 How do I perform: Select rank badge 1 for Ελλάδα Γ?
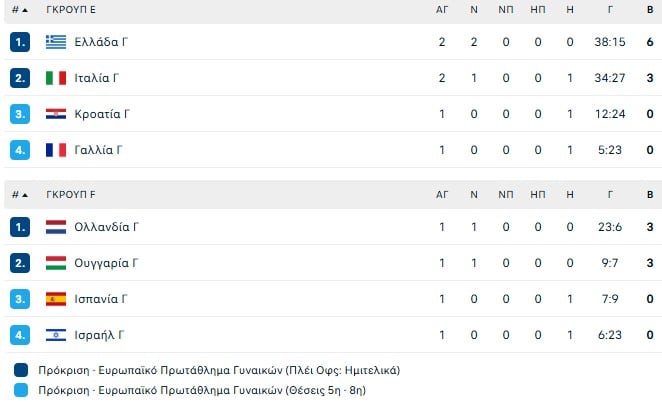coord(21,42)
